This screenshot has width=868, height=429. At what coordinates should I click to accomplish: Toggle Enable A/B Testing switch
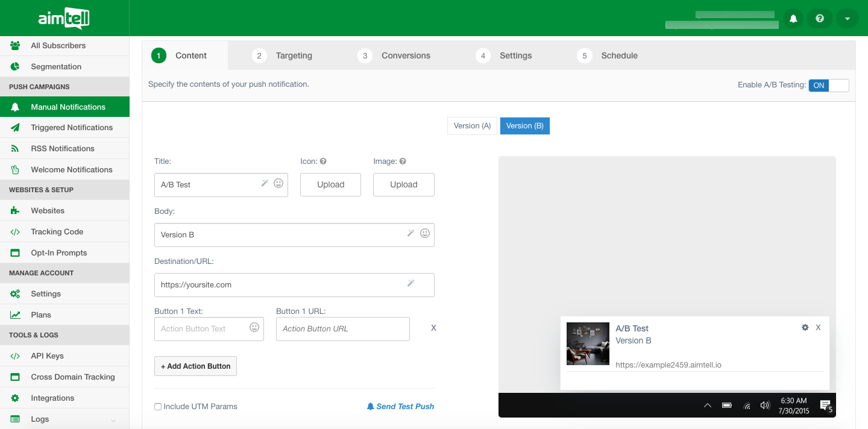828,86
